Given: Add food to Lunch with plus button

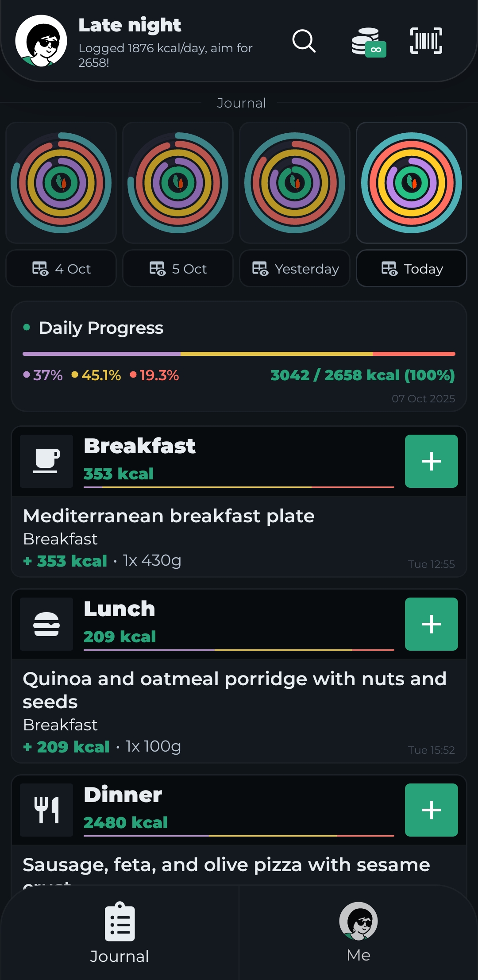Looking at the screenshot, I should (431, 624).
